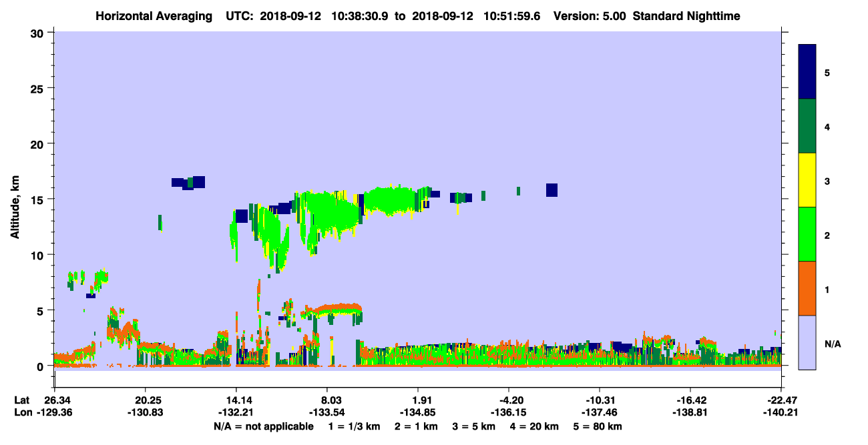The height and width of the screenshot is (445, 868).
Task: Click the longitude value -136.15
Action: 509,412
